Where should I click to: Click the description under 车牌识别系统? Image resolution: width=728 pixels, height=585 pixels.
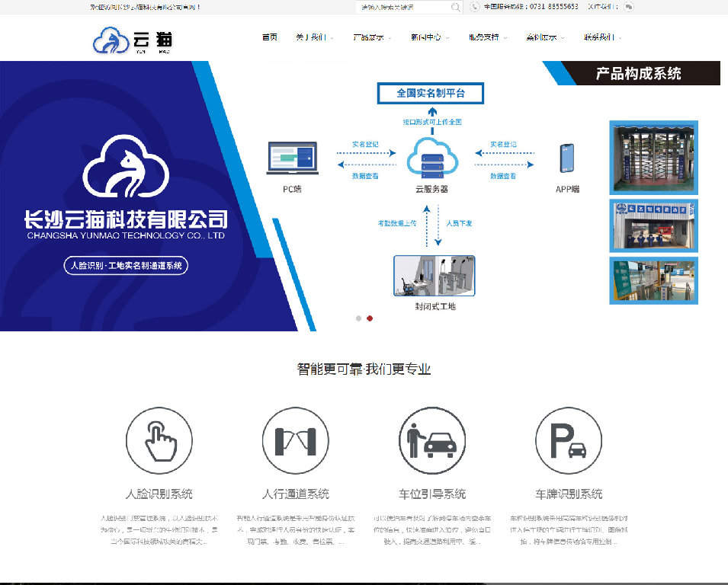[x=569, y=530]
